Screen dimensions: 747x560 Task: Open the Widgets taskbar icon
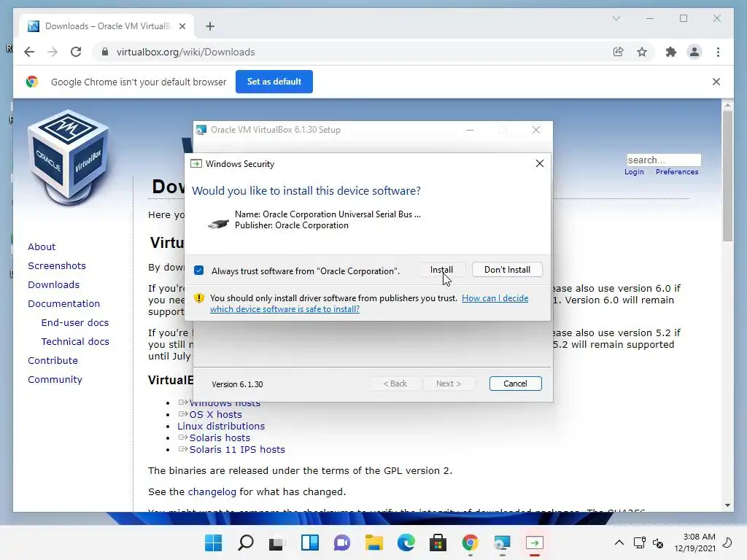(309, 542)
